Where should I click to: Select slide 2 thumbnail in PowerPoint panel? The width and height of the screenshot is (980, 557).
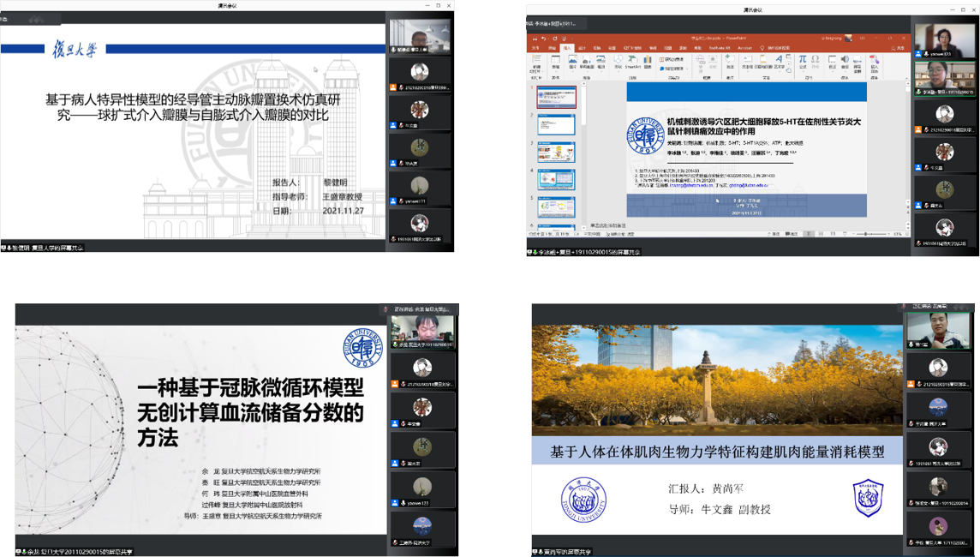pos(556,124)
